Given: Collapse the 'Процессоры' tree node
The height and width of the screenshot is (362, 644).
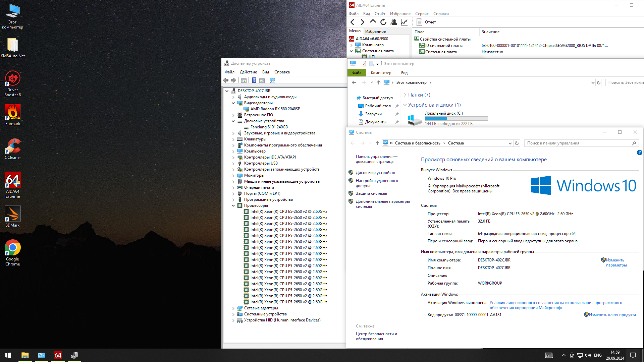Looking at the screenshot, I should (233, 206).
